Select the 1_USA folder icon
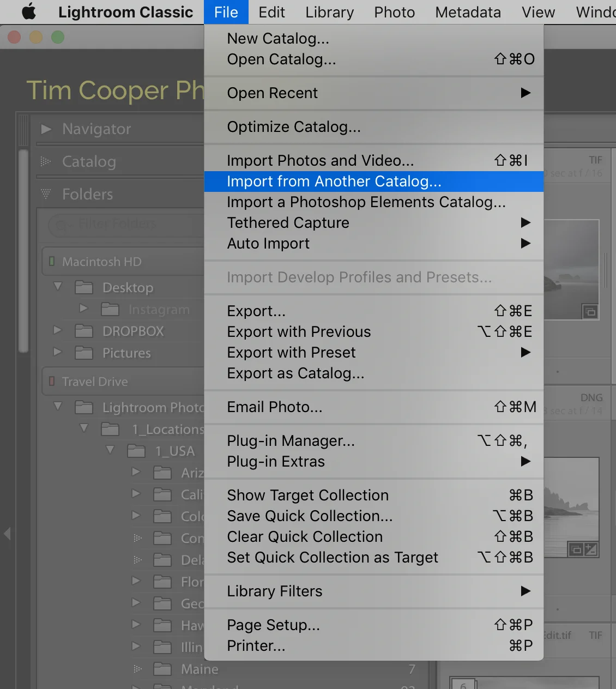Viewport: 616px width, 689px height. tap(136, 451)
